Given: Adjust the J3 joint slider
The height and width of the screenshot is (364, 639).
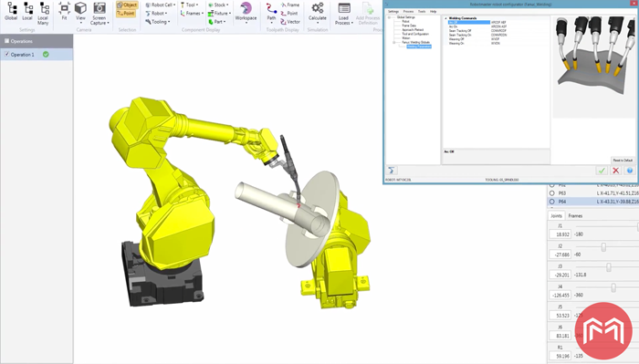Looking at the screenshot, I should click(609, 267).
